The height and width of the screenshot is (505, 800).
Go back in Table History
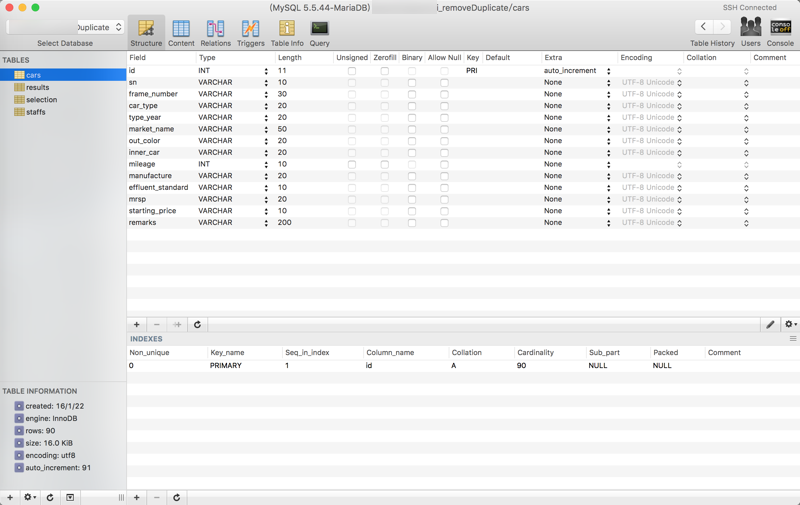click(x=704, y=27)
